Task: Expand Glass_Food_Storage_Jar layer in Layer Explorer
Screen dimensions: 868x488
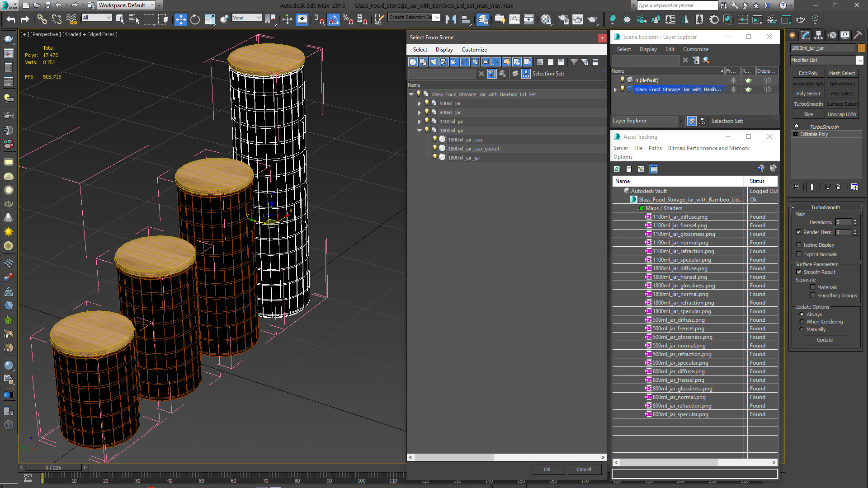Action: [x=615, y=89]
